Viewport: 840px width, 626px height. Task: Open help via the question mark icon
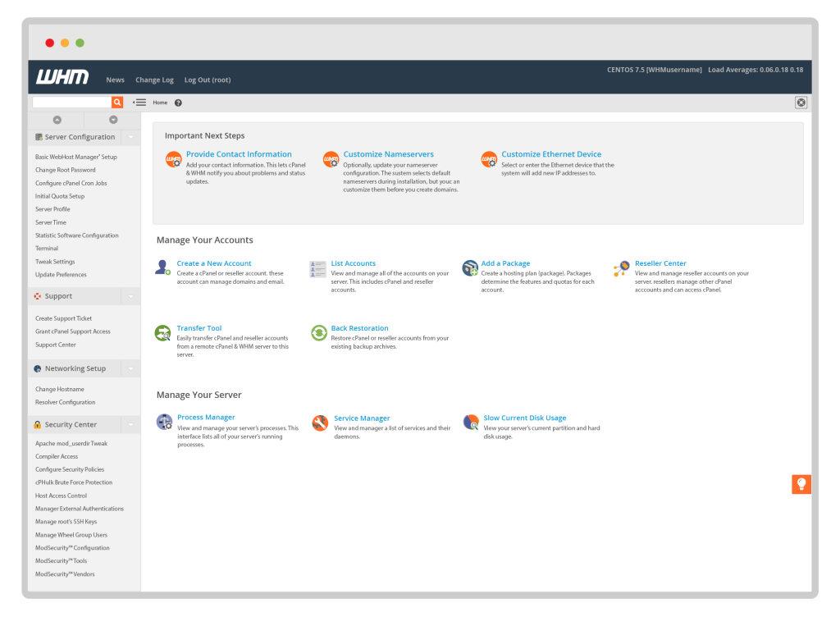[178, 103]
